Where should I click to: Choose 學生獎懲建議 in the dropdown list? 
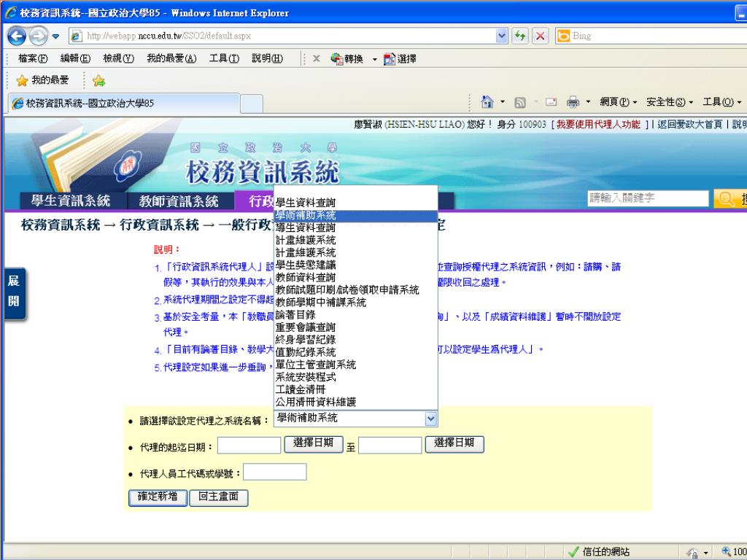click(x=355, y=265)
